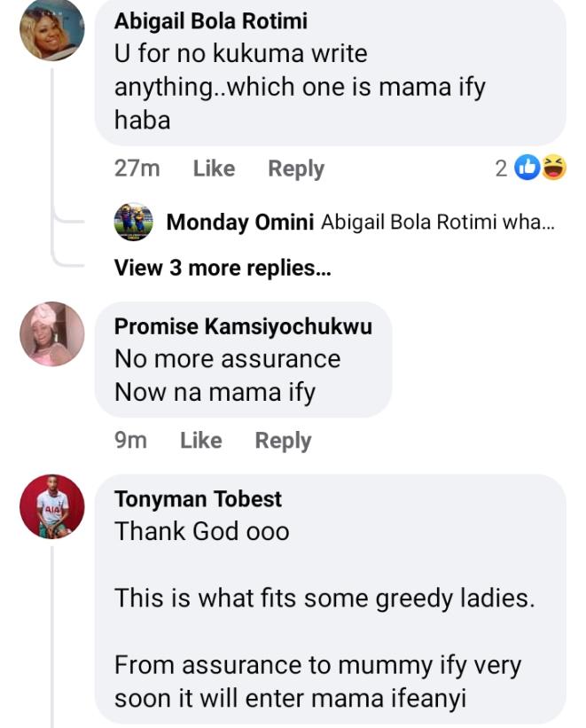586x728 pixels.
Task: Expand Monday Omini's truncated reply text
Action: (437, 223)
